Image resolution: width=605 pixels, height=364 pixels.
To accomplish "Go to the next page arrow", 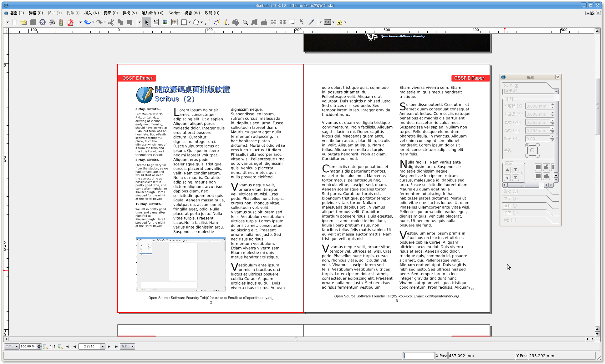I will tap(109, 346).
